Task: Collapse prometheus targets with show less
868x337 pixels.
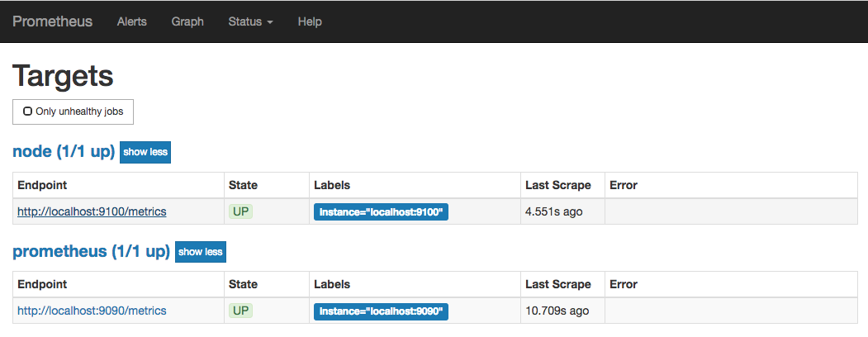Action: (200, 252)
